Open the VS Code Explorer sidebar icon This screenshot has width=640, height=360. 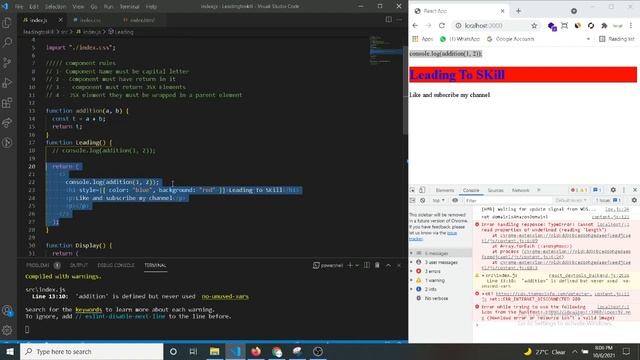[7, 22]
